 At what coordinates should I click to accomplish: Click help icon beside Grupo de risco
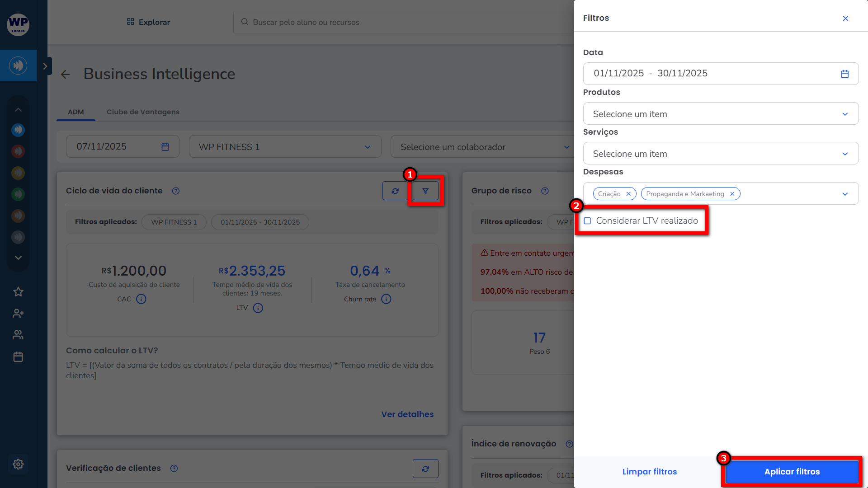coord(545,191)
